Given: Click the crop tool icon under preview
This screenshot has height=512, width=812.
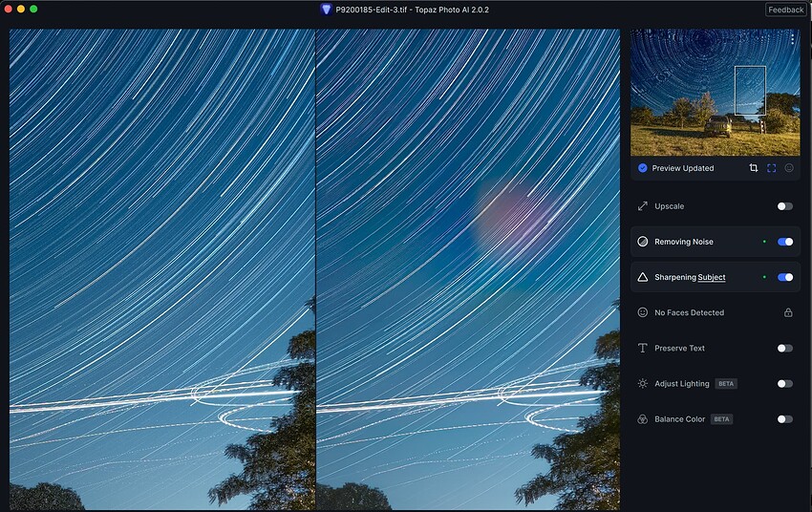Looking at the screenshot, I should pyautogui.click(x=754, y=168).
